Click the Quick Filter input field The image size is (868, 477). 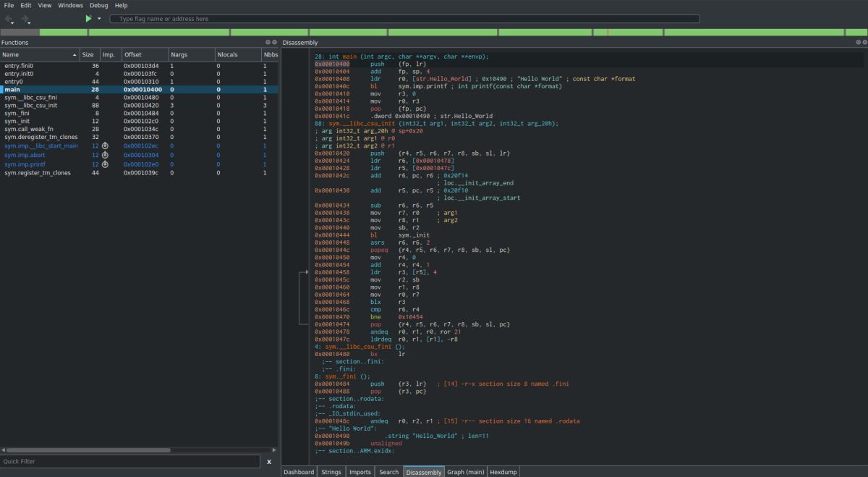coord(129,461)
